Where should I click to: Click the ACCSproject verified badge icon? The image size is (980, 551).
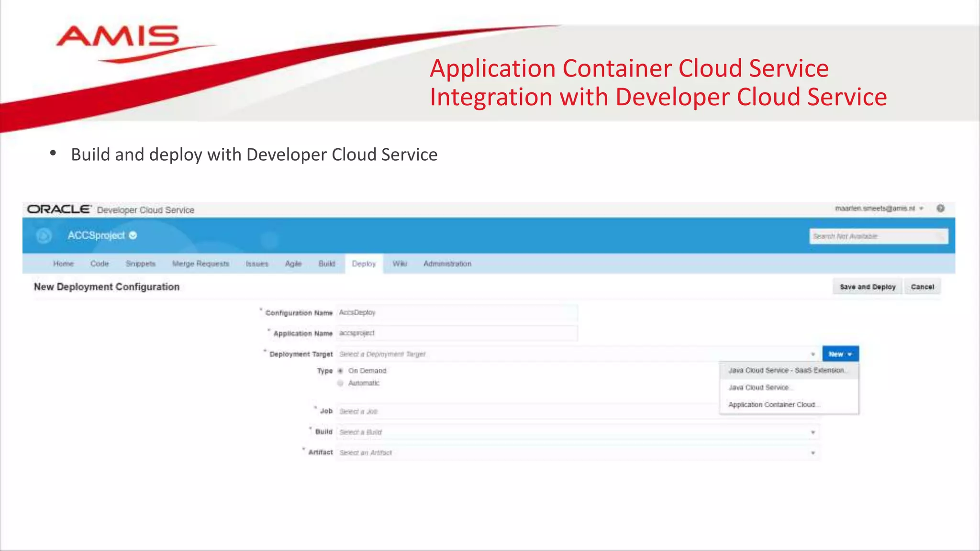click(133, 235)
